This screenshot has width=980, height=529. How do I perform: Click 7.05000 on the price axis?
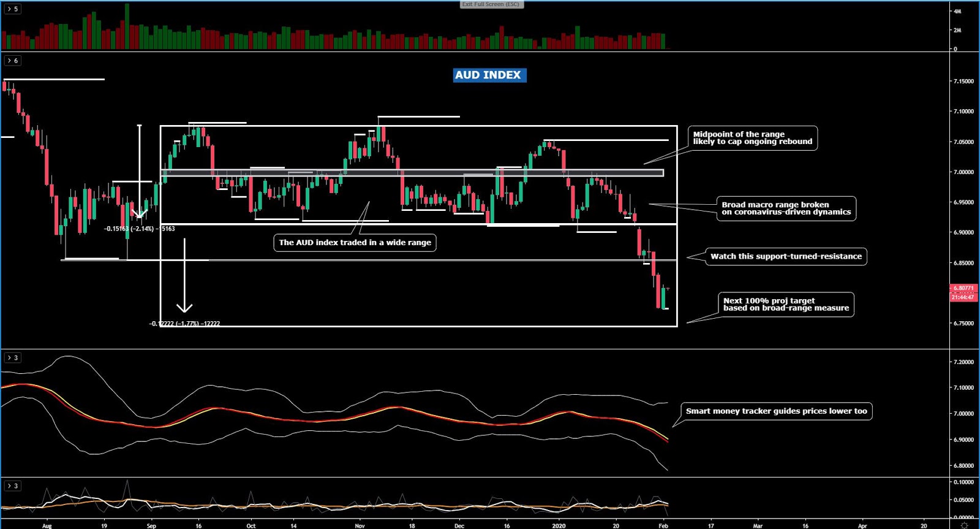click(963, 142)
